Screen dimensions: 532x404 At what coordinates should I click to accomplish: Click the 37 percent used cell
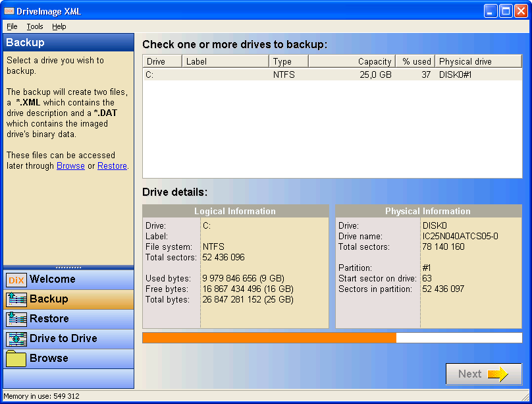tap(426, 74)
